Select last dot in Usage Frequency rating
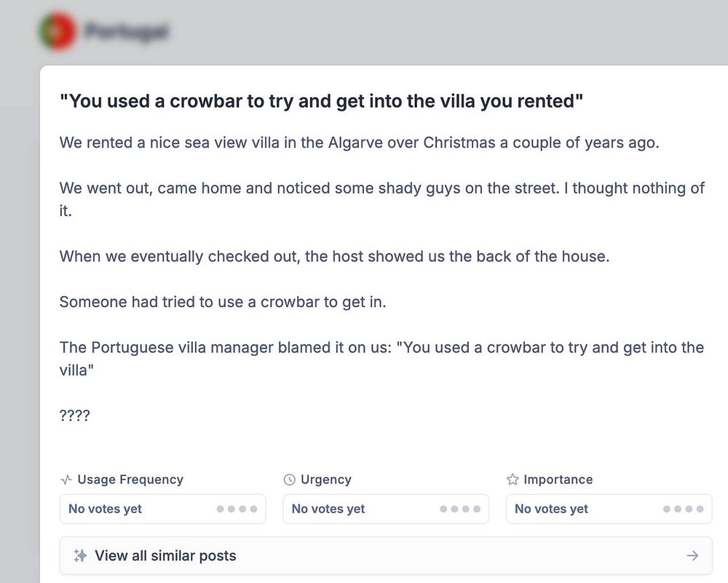This screenshot has width=728, height=583. (x=254, y=509)
